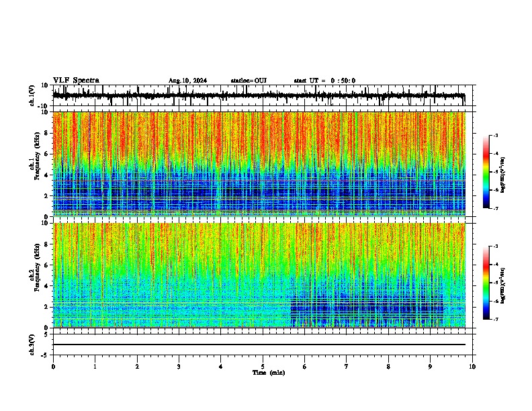The width and height of the screenshot is (532, 411).
Task: Click the '-7' label on ch.2 colorbar
Action: pyautogui.click(x=495, y=319)
